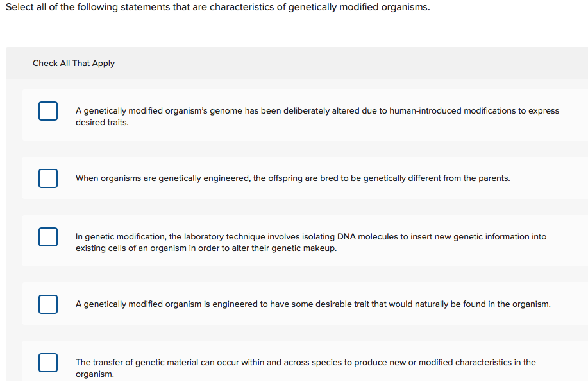
Task: Check the box about desirable natural traits
Action: (47, 304)
